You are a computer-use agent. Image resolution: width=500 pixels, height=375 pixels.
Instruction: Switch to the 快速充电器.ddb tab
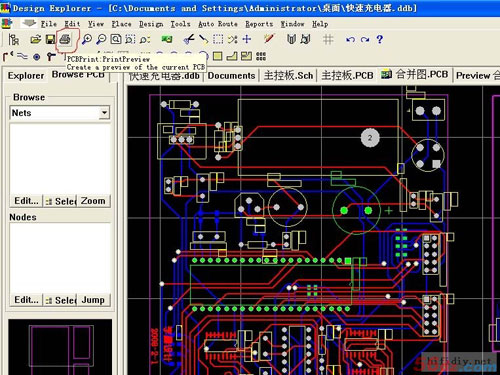164,76
